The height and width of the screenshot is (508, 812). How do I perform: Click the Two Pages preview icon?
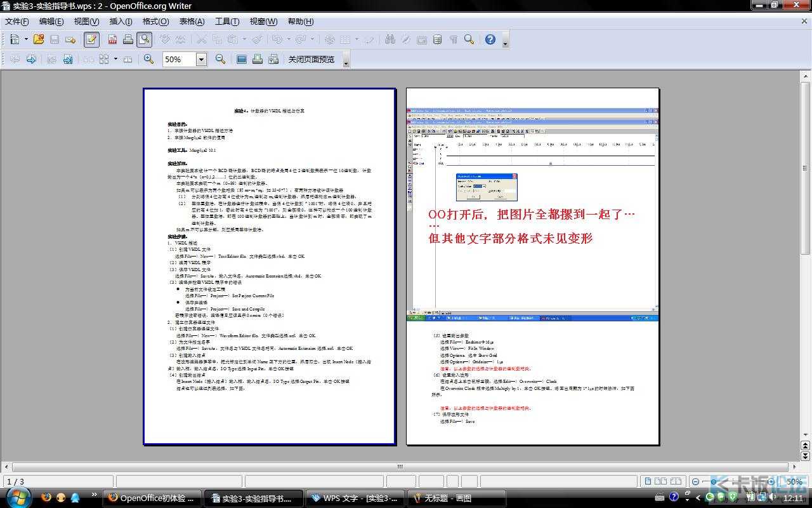(x=89, y=59)
